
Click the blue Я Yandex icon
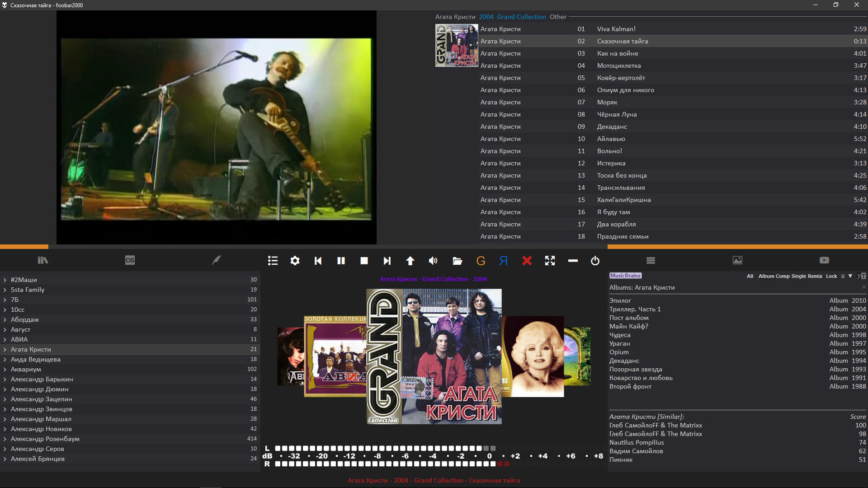coord(504,261)
